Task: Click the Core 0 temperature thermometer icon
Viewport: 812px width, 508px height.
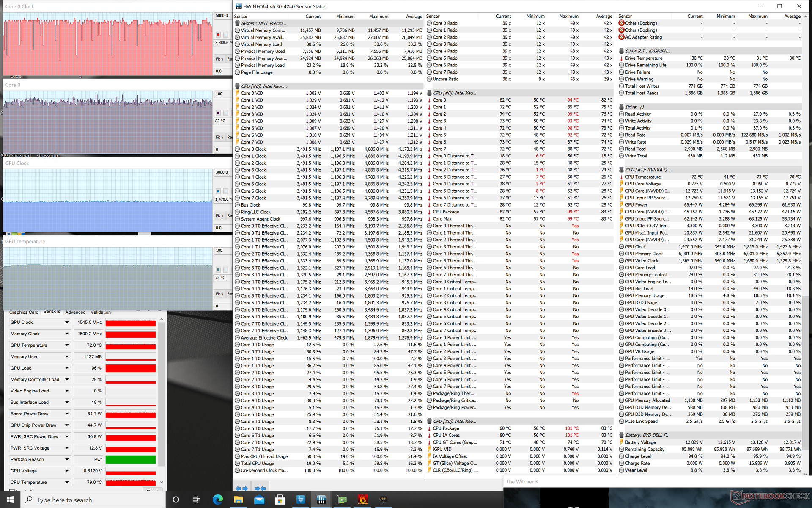Action: pyautogui.click(x=429, y=100)
